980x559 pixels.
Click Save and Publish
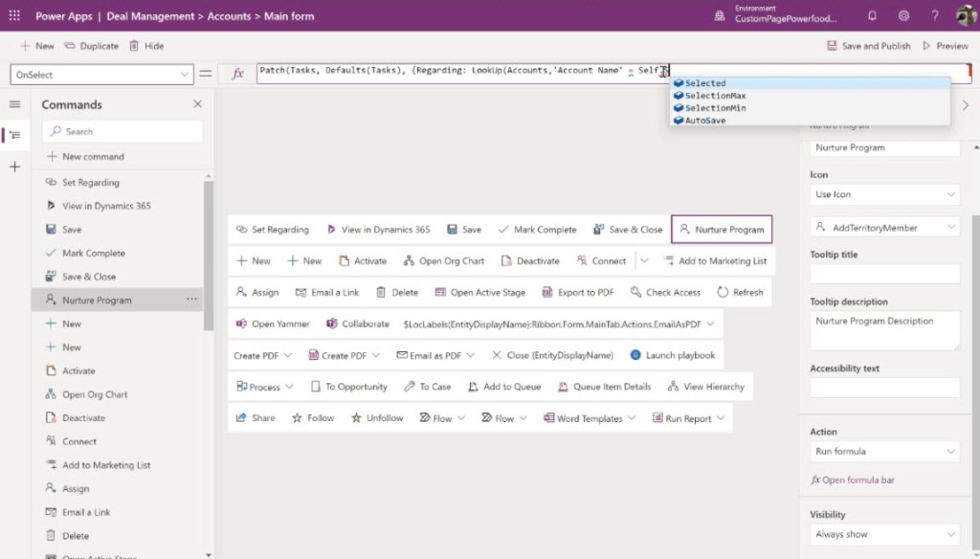(x=869, y=46)
